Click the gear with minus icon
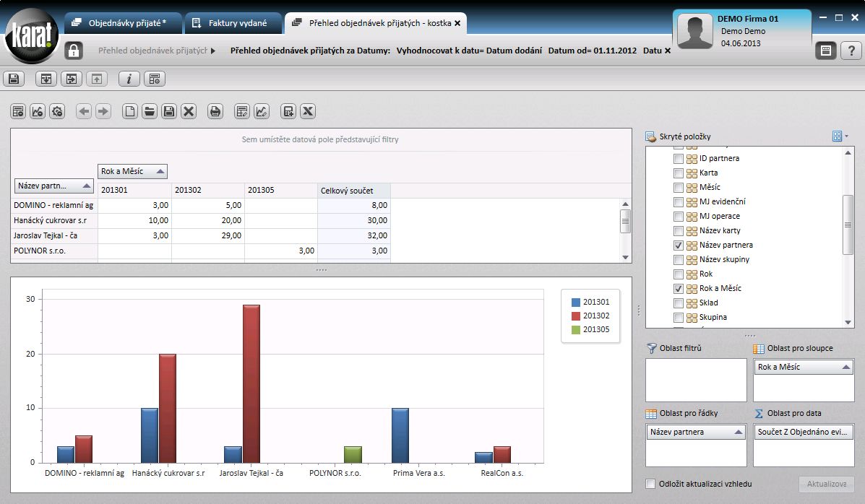The width and height of the screenshot is (865, 504). pyautogui.click(x=57, y=111)
